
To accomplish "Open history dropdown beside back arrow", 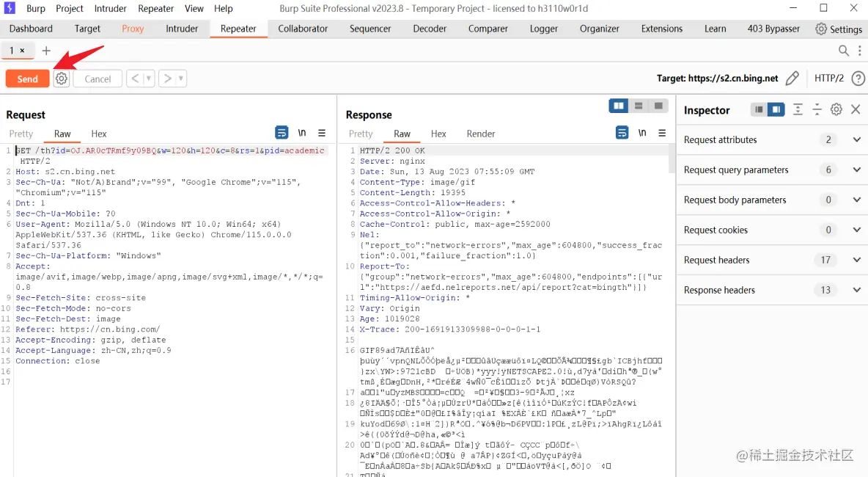I will (148, 79).
